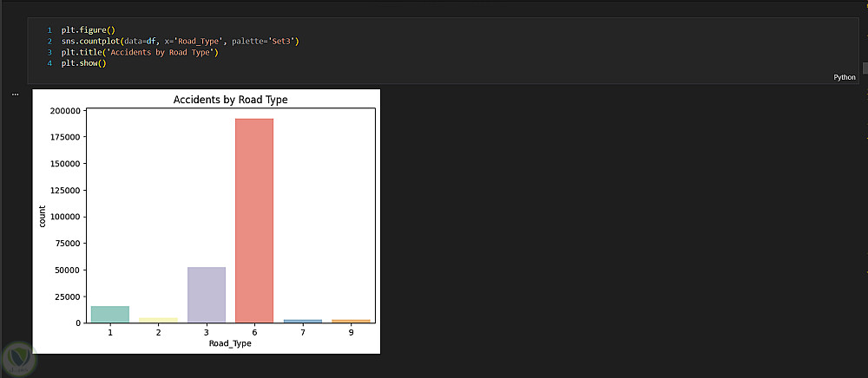
Task: Click the count y-axis label
Action: pyautogui.click(x=42, y=216)
